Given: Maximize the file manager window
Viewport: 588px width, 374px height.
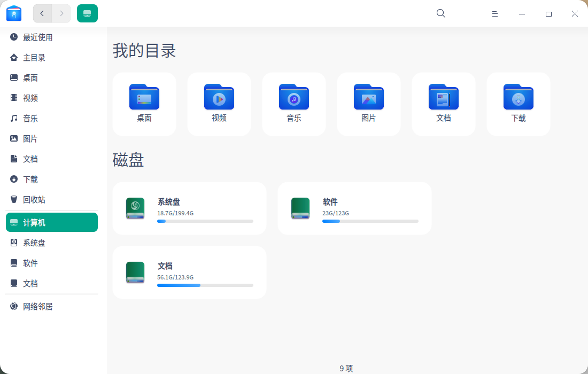Looking at the screenshot, I should coord(548,14).
